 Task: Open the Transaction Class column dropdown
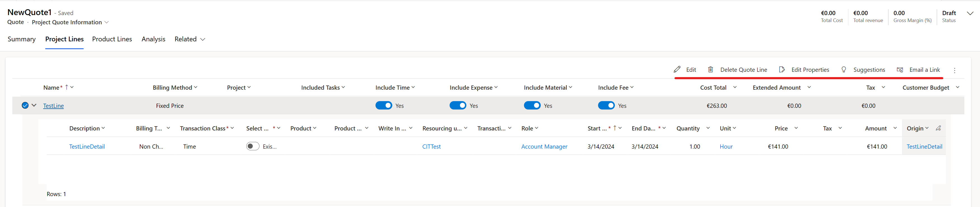(232, 129)
